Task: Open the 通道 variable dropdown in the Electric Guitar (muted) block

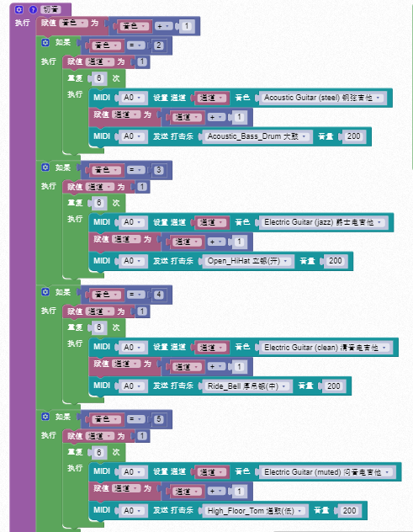Action: pos(212,472)
